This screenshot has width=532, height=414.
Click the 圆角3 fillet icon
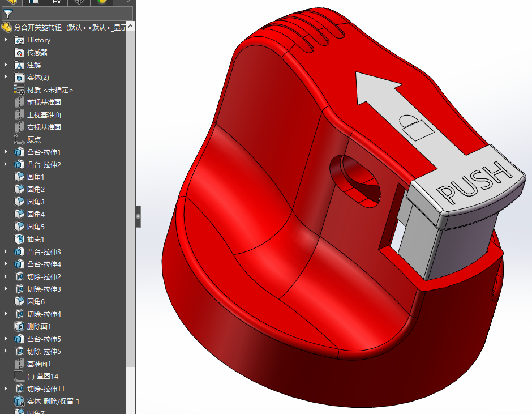pos(19,202)
